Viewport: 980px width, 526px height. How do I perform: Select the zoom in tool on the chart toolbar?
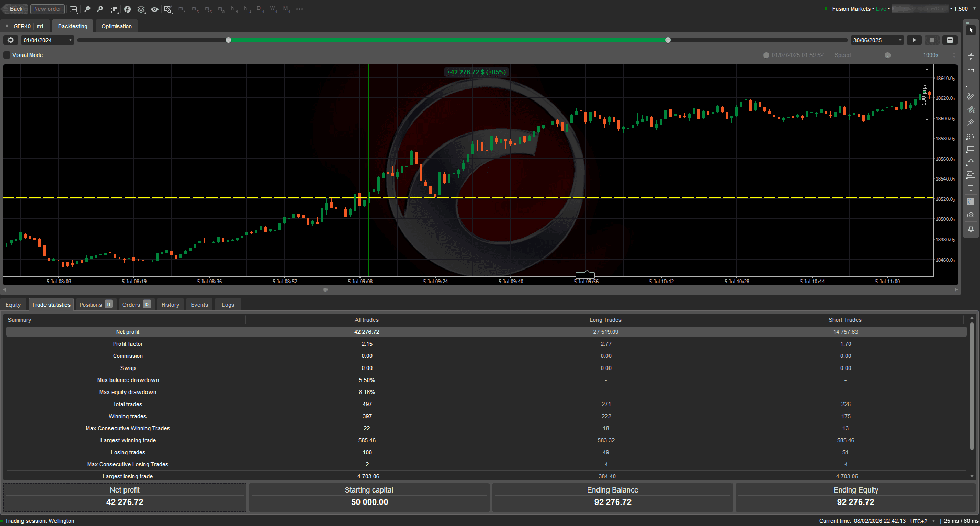coord(101,9)
